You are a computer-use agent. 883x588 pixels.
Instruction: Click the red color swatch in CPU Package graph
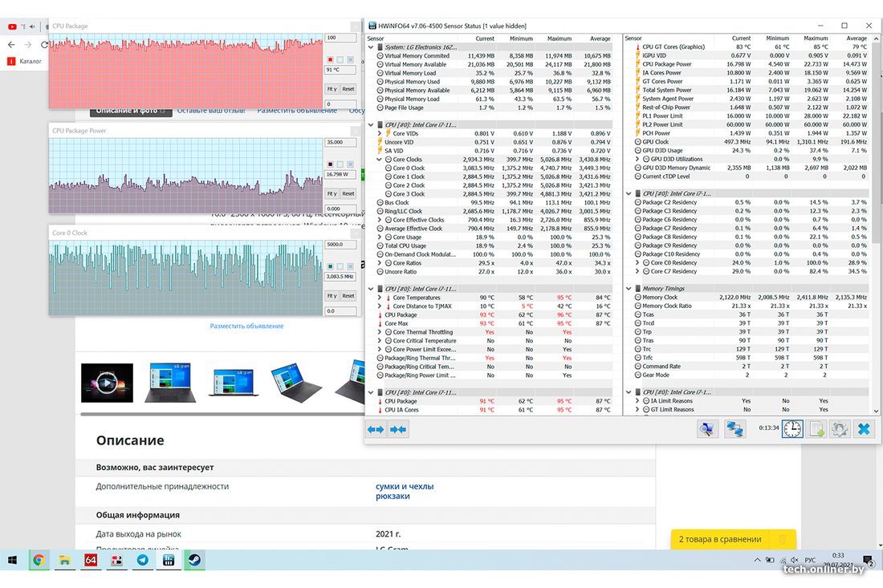[330, 60]
